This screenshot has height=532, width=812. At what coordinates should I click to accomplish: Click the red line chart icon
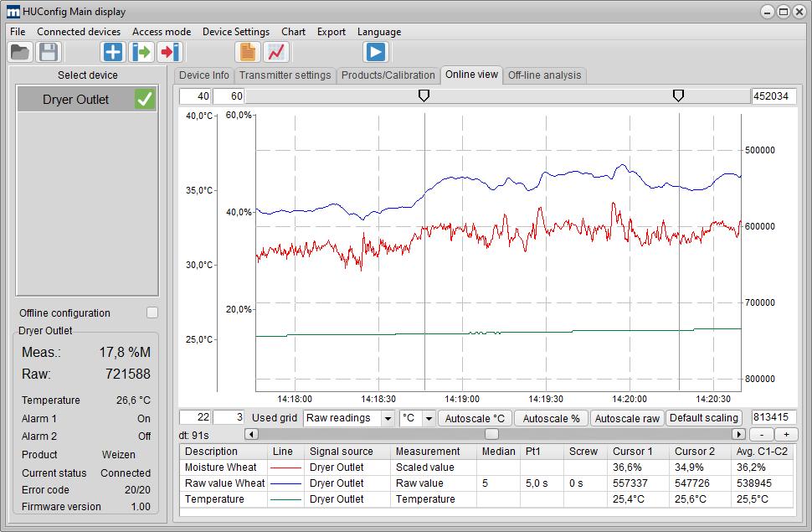(276, 52)
